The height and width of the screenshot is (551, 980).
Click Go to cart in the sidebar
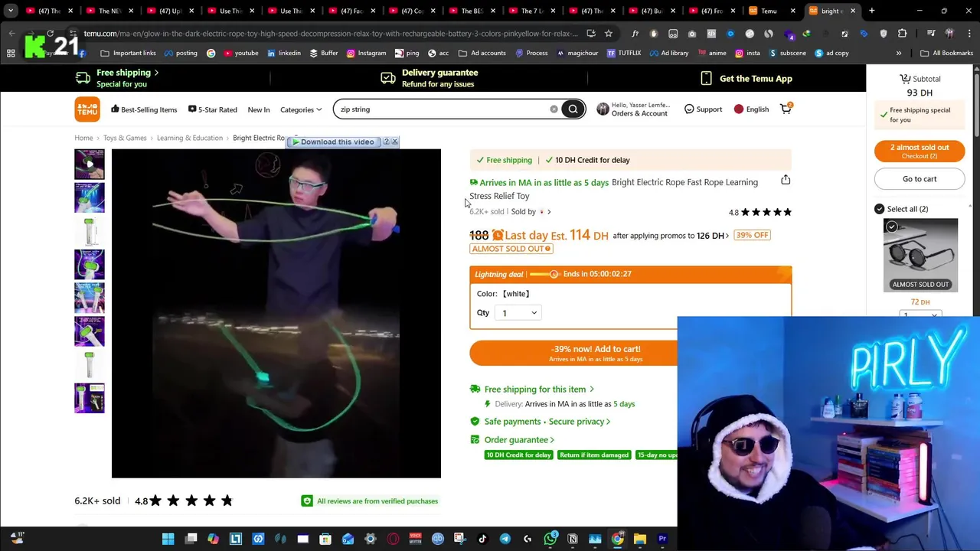click(920, 179)
